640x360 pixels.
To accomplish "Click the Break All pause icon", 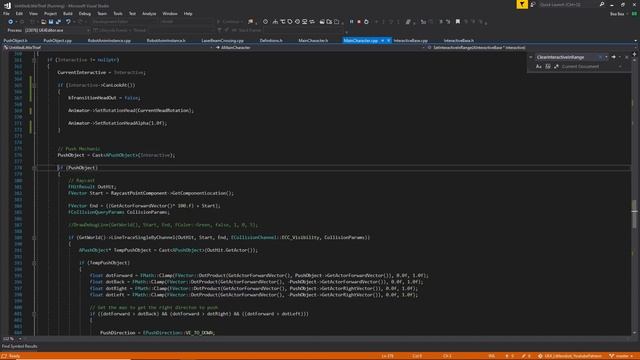I will tap(351, 22).
